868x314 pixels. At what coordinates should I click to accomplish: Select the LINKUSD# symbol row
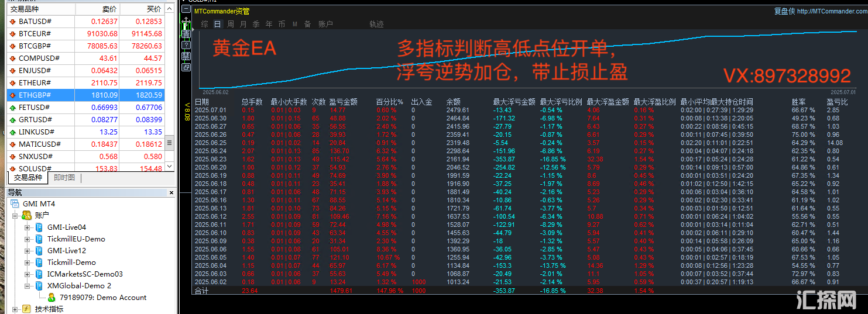(x=86, y=132)
